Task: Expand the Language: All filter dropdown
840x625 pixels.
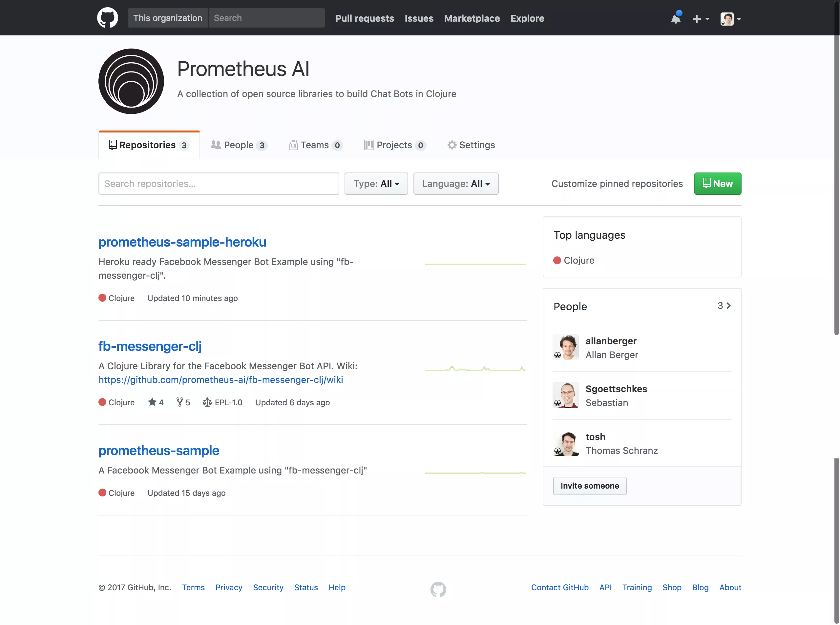Action: pyautogui.click(x=455, y=184)
